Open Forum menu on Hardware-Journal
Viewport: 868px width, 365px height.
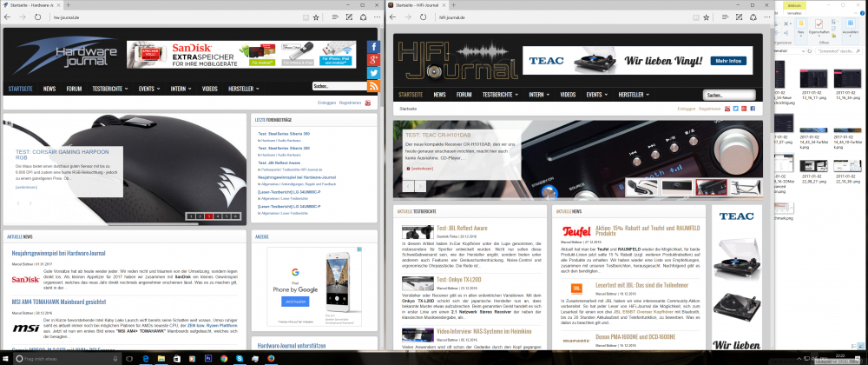[74, 89]
